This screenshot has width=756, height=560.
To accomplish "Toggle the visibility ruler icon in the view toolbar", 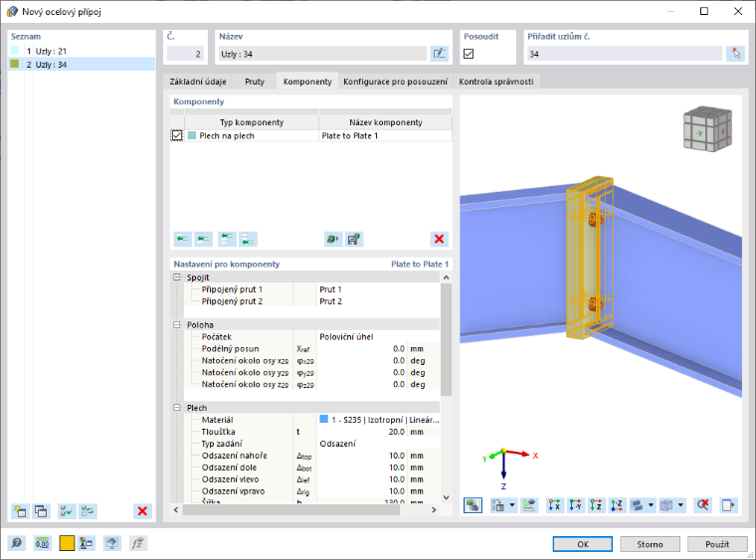I will [529, 505].
